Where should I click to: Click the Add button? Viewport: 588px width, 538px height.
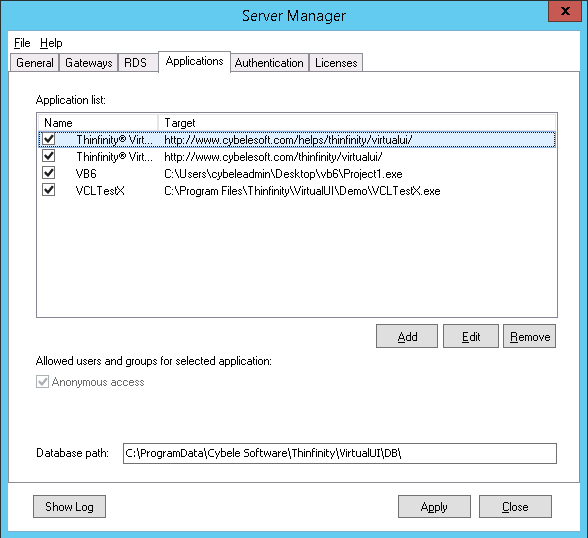(407, 336)
